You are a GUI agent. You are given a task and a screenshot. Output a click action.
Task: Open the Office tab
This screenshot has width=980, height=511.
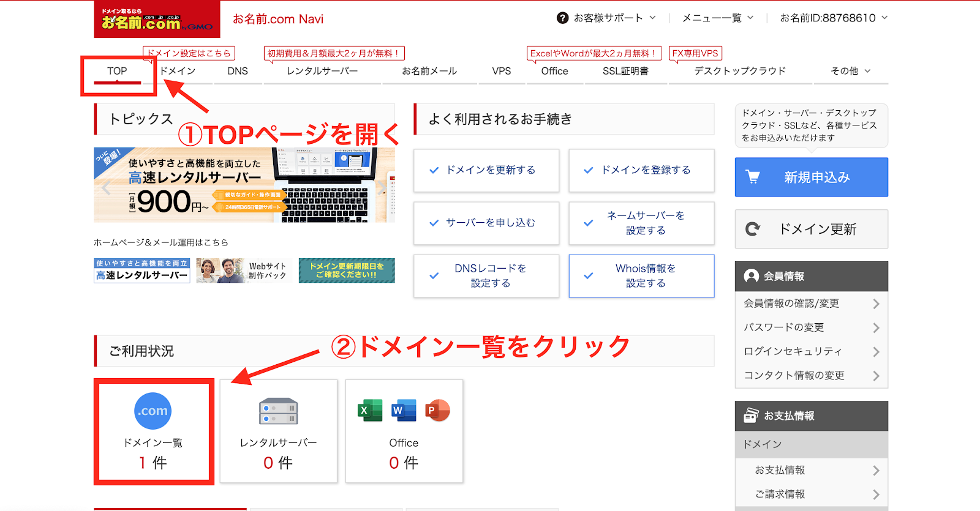555,71
